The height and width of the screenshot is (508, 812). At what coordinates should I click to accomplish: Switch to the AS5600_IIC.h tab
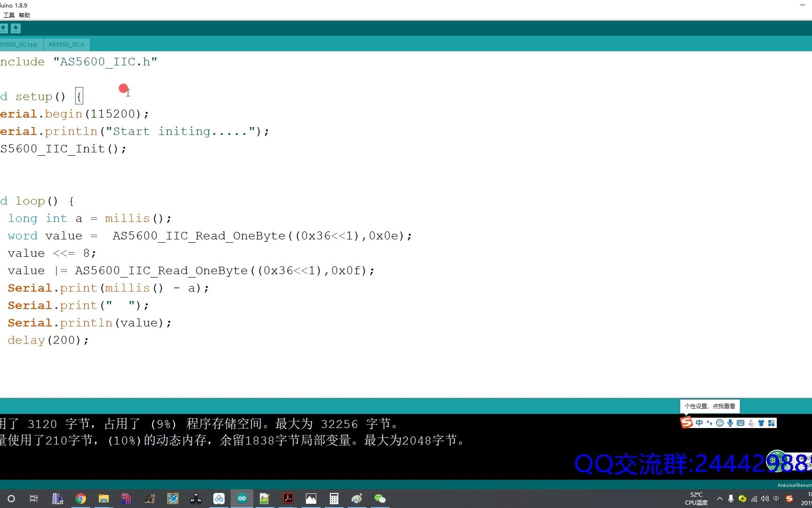click(66, 45)
